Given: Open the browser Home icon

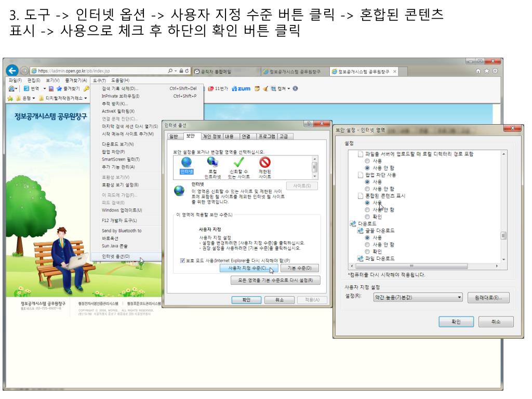Looking at the screenshot, I should [x=478, y=71].
